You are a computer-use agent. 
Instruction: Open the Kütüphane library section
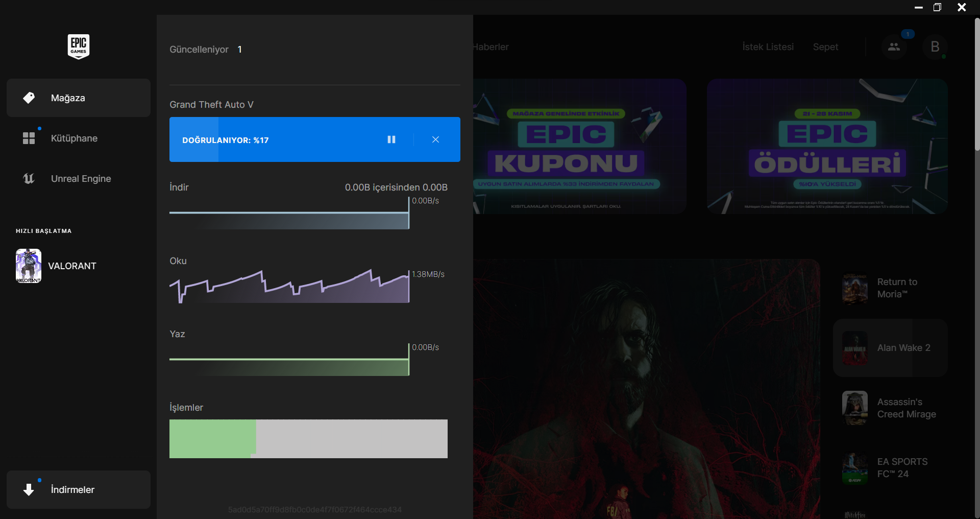pyautogui.click(x=79, y=138)
